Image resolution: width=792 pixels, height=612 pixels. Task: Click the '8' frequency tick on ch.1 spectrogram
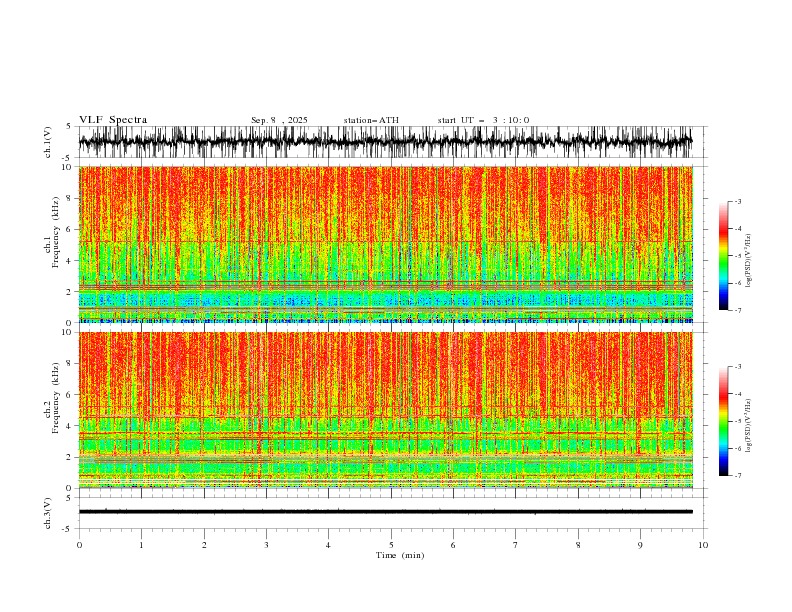tap(70, 198)
